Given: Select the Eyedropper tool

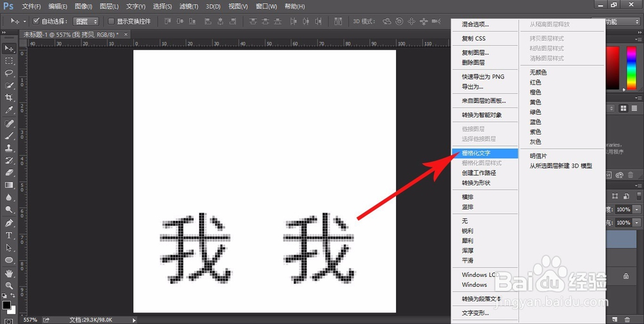Looking at the screenshot, I should pos(9,110).
